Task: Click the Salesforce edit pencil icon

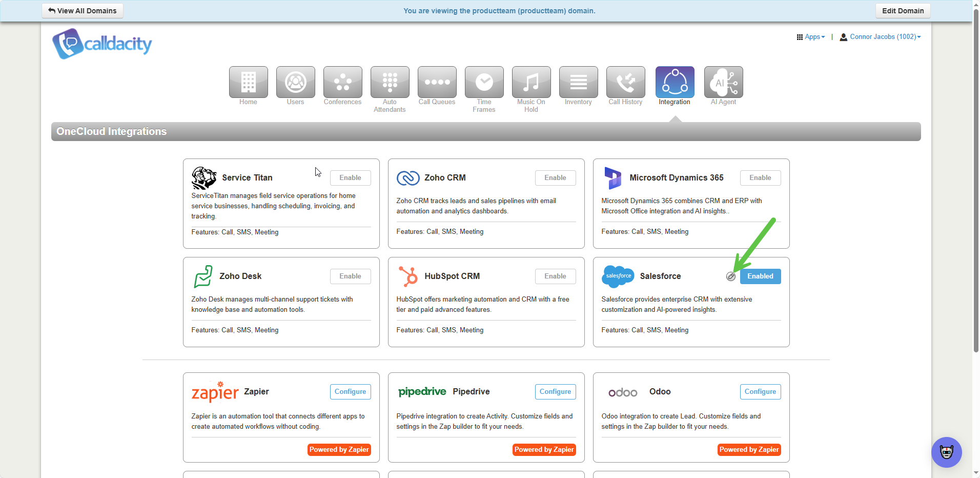Action: (x=731, y=276)
